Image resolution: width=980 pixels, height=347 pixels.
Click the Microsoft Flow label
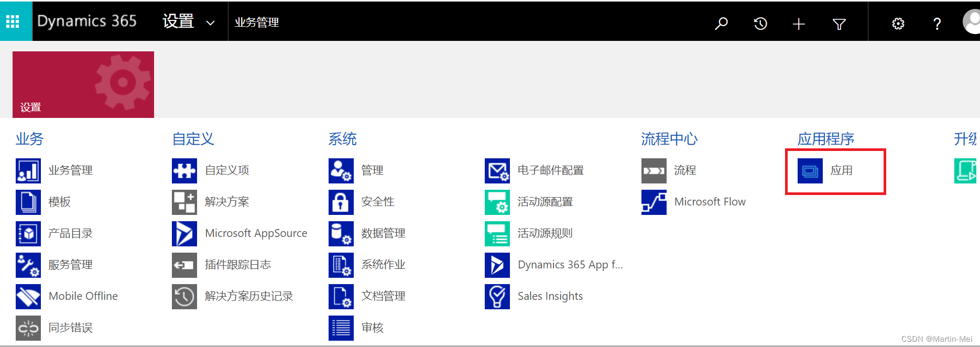click(x=710, y=202)
